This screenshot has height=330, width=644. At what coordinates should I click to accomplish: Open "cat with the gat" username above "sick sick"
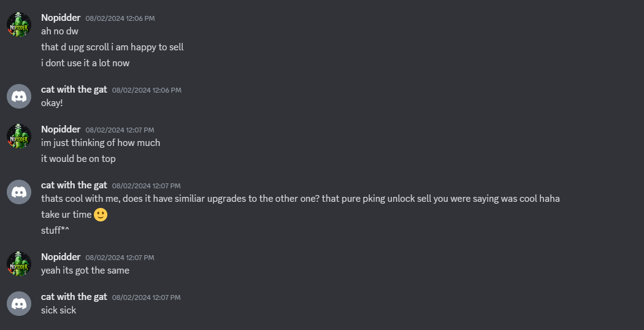point(74,297)
